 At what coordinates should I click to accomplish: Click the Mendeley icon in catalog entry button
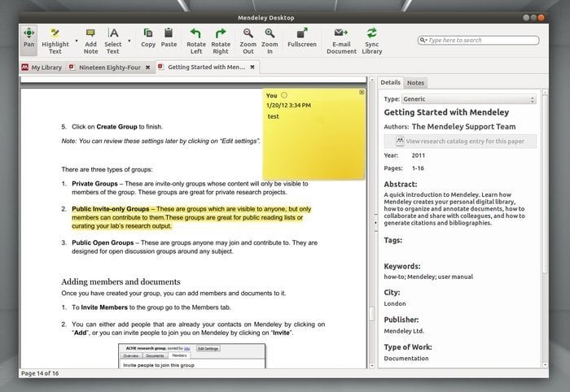[x=400, y=141]
